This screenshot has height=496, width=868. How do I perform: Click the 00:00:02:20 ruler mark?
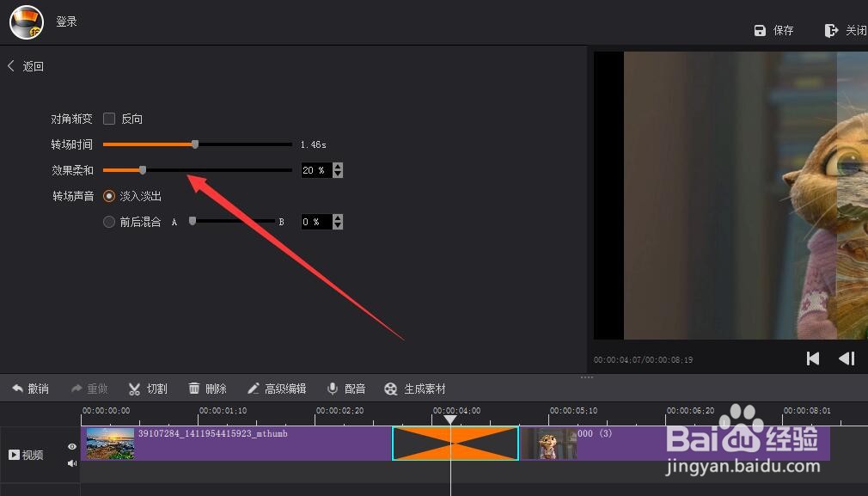coord(339,411)
